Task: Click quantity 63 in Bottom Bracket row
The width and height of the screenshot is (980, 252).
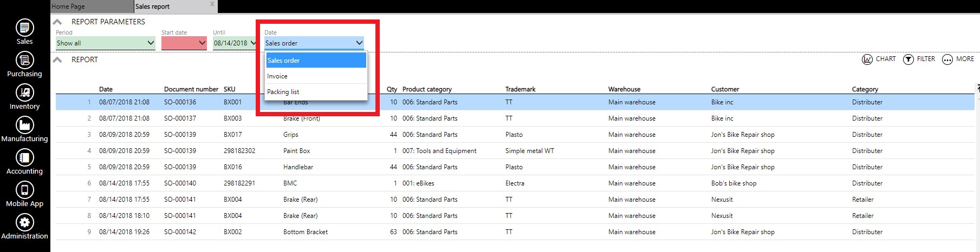Action: pos(393,232)
